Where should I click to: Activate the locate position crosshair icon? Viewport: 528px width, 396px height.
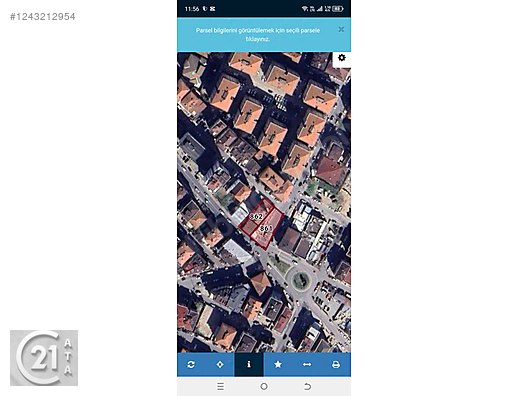pos(220,364)
